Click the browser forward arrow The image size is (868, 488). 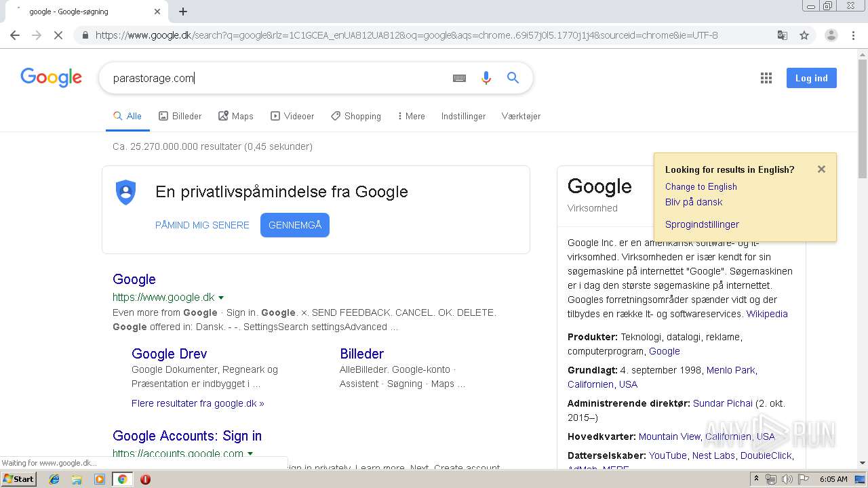(x=37, y=35)
